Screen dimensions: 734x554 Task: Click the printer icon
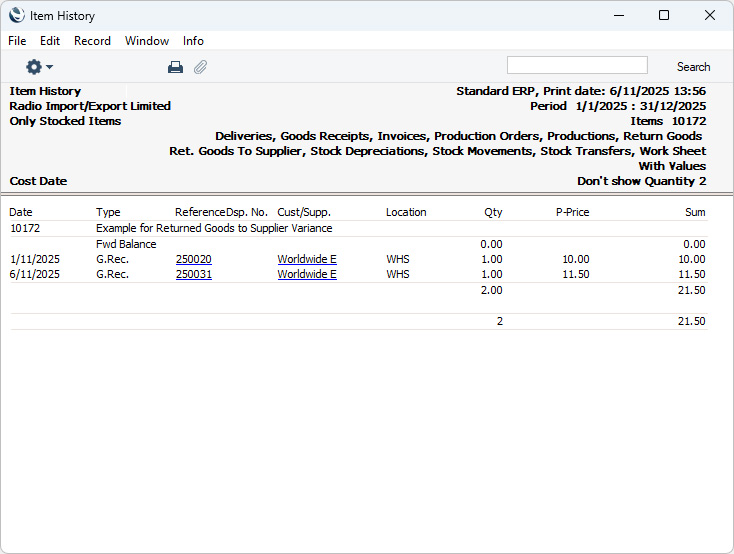pyautogui.click(x=176, y=67)
